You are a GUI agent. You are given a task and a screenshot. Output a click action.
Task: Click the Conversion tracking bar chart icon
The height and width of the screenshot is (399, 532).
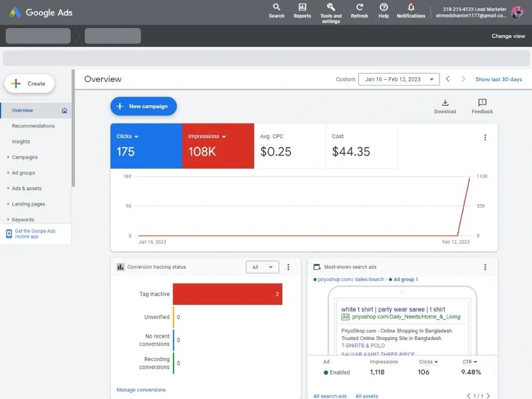click(120, 267)
